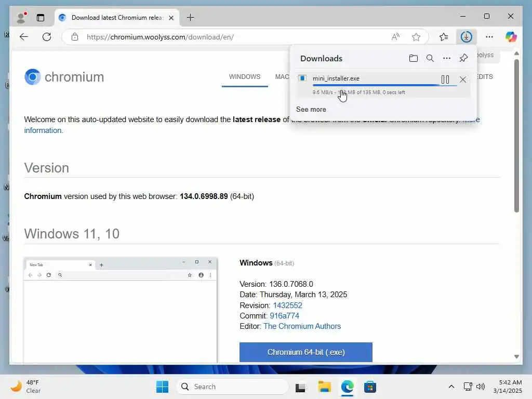Screen dimensions: 532x399
Task: Open File Explorer from taskbar
Action: 324,387
